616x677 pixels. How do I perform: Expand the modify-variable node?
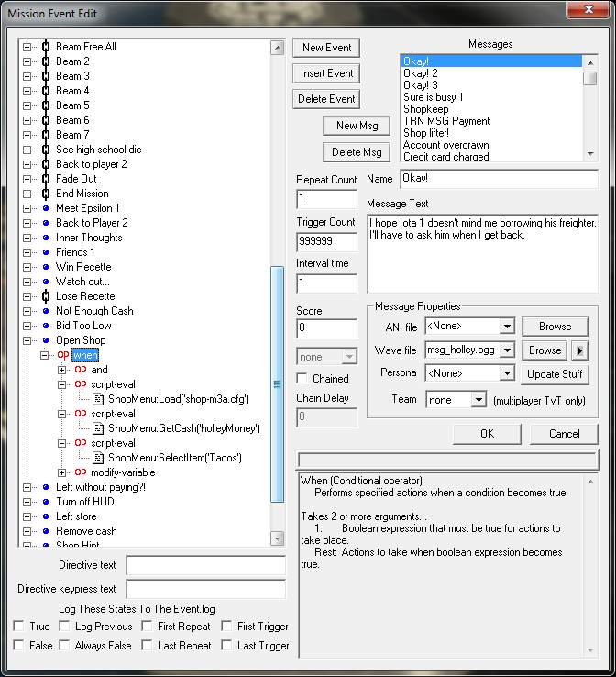pyautogui.click(x=61, y=472)
